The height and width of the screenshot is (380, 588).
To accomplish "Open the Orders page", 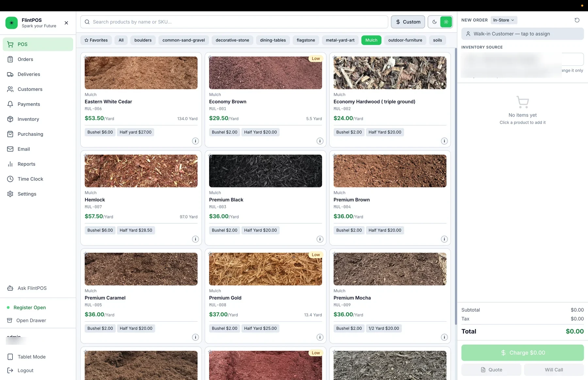I will point(38,59).
